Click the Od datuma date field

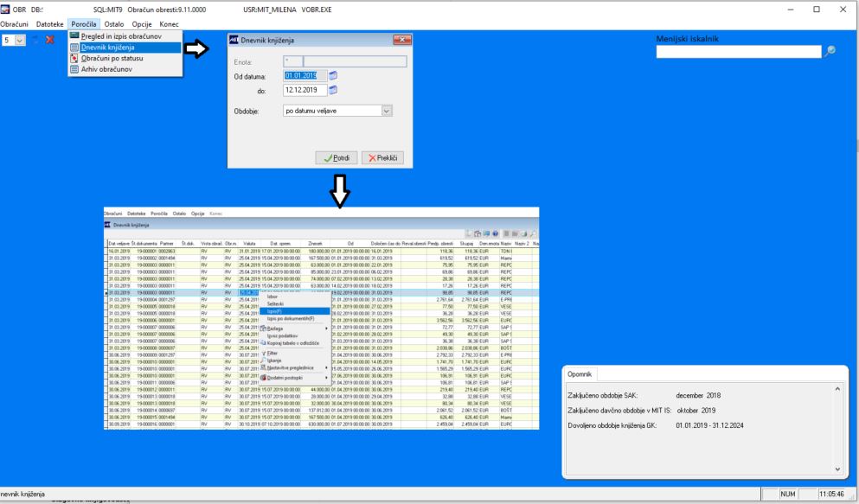(x=305, y=75)
